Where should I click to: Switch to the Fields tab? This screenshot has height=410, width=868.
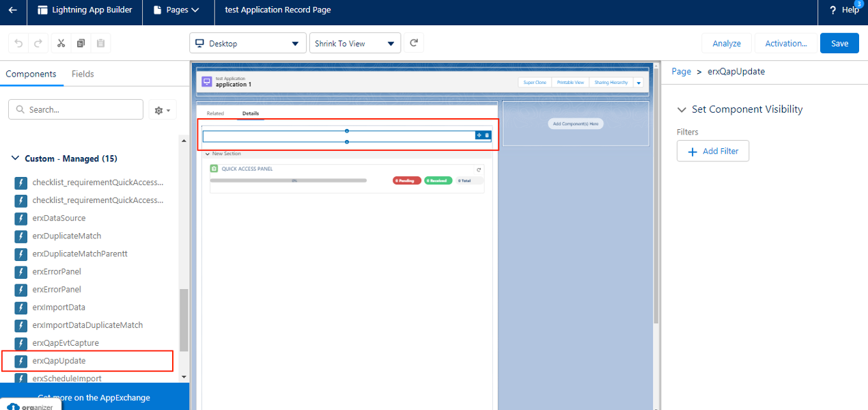click(x=83, y=74)
